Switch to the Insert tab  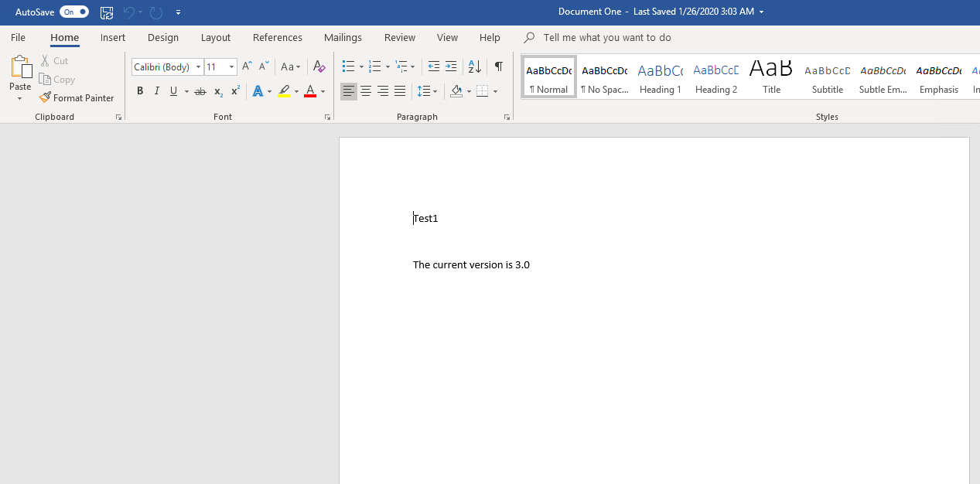coord(113,37)
